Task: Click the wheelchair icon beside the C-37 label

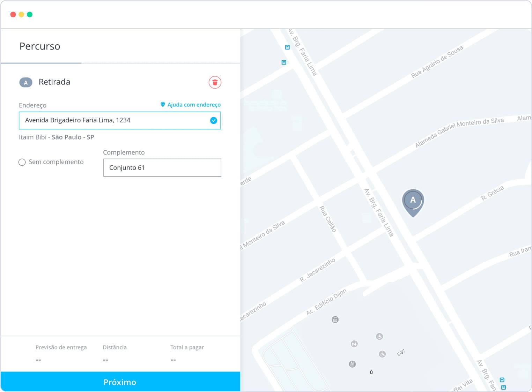Action: coord(382,354)
